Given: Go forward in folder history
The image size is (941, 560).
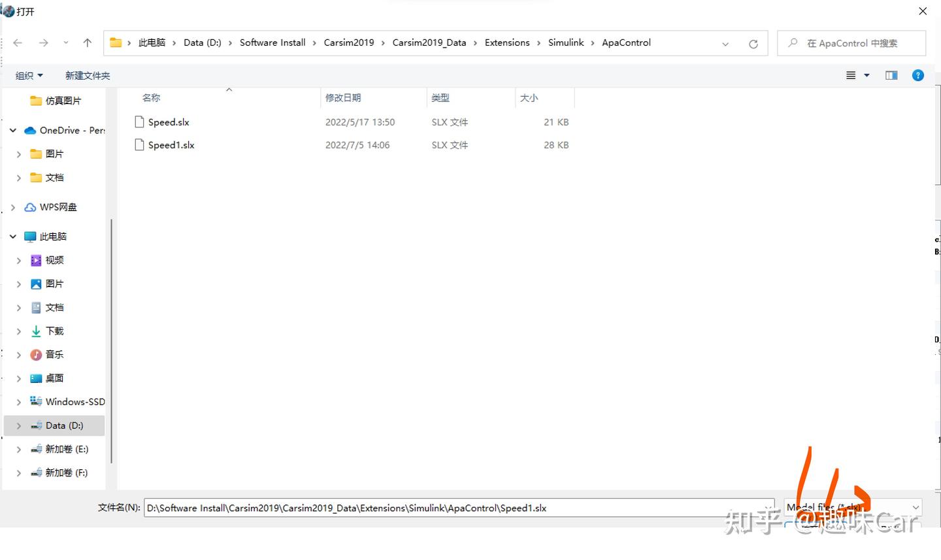Looking at the screenshot, I should 43,43.
